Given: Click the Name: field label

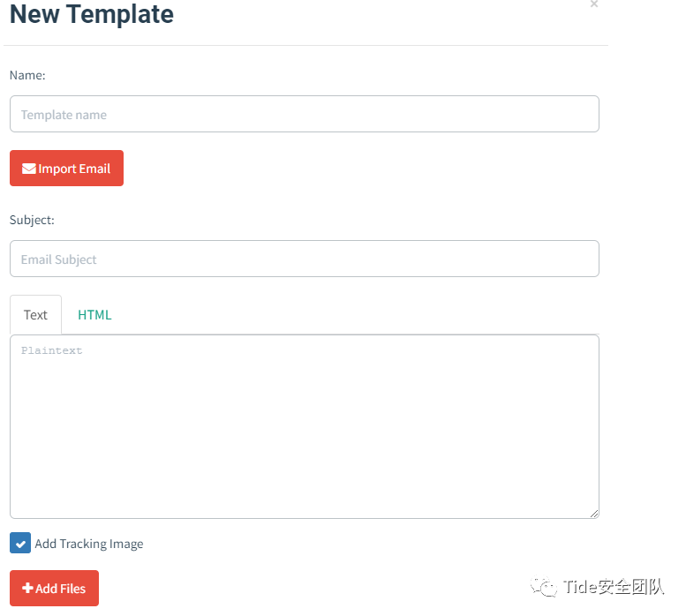Looking at the screenshot, I should tap(27, 75).
